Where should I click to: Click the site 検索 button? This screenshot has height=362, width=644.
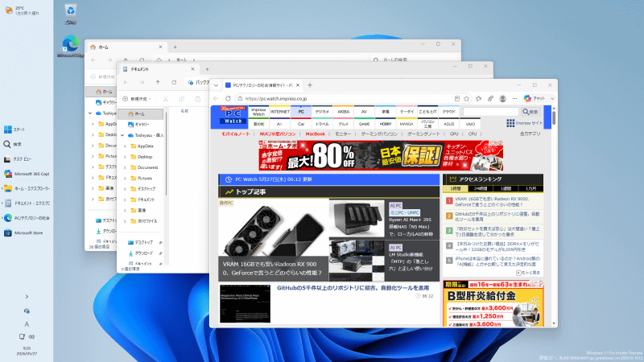tap(530, 112)
